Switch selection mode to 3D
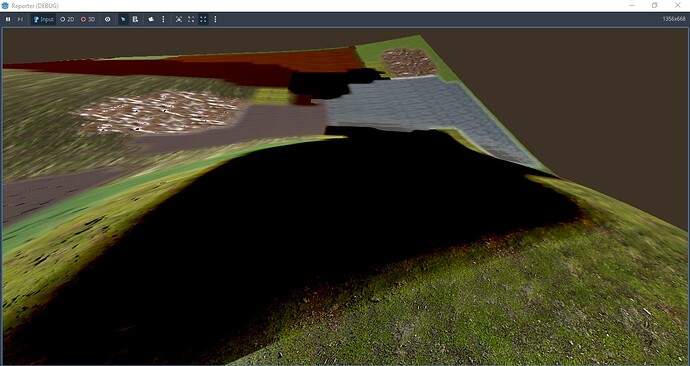The height and width of the screenshot is (366, 690). [88, 19]
